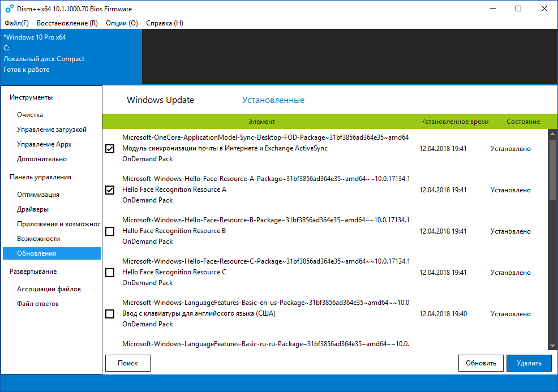Open the Файл(F) menu

point(17,23)
